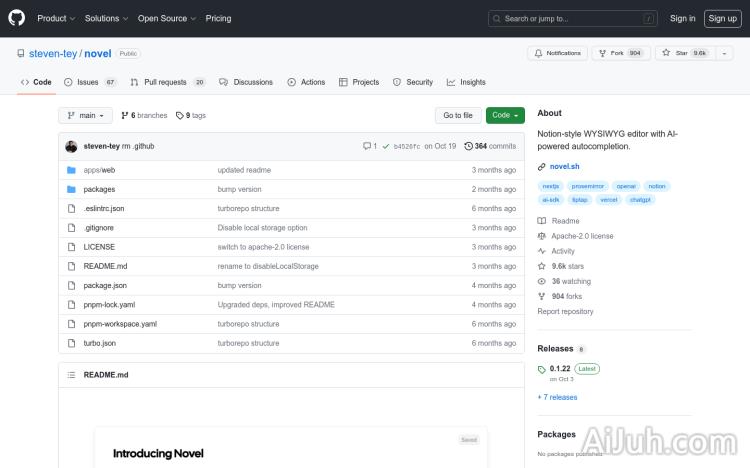Select the nextjs topic tag
This screenshot has height=468, width=750.
[550, 186]
